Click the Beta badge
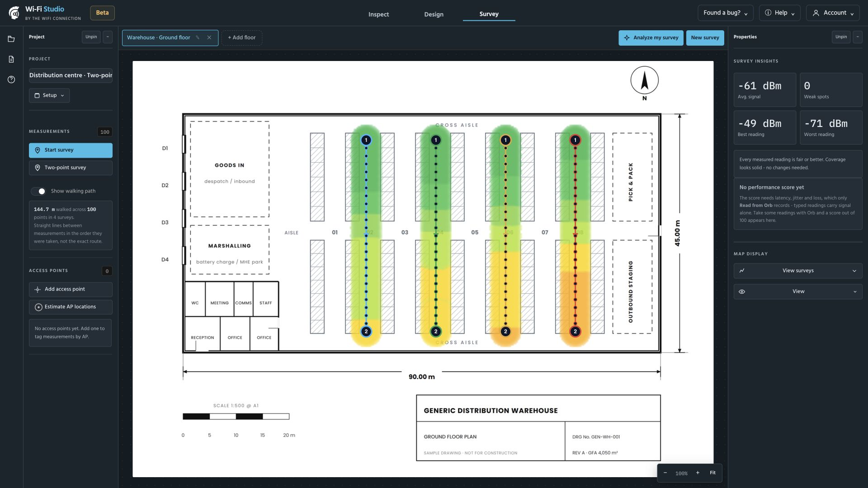 point(102,13)
